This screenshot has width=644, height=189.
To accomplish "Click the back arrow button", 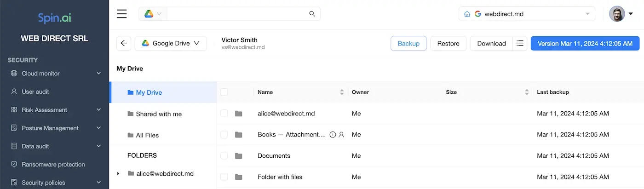I will pos(124,43).
